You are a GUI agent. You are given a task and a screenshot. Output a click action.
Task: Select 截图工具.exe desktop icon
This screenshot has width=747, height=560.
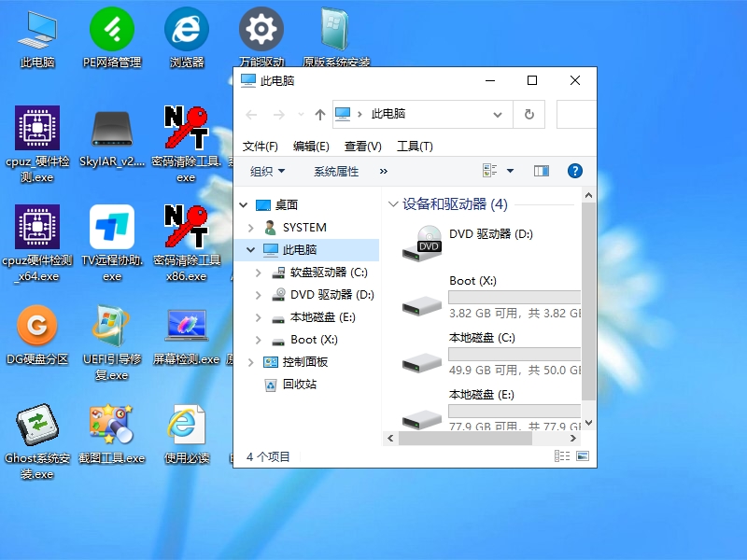pyautogui.click(x=112, y=434)
